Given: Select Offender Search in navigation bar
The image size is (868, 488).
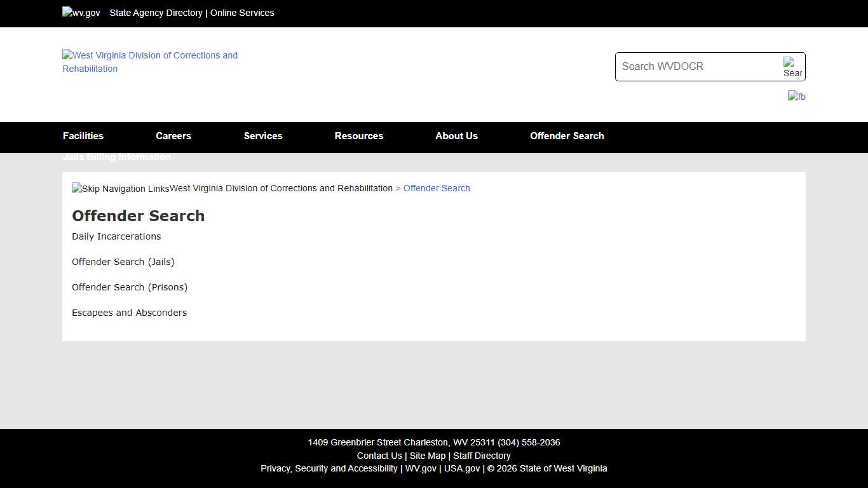Looking at the screenshot, I should point(567,135).
